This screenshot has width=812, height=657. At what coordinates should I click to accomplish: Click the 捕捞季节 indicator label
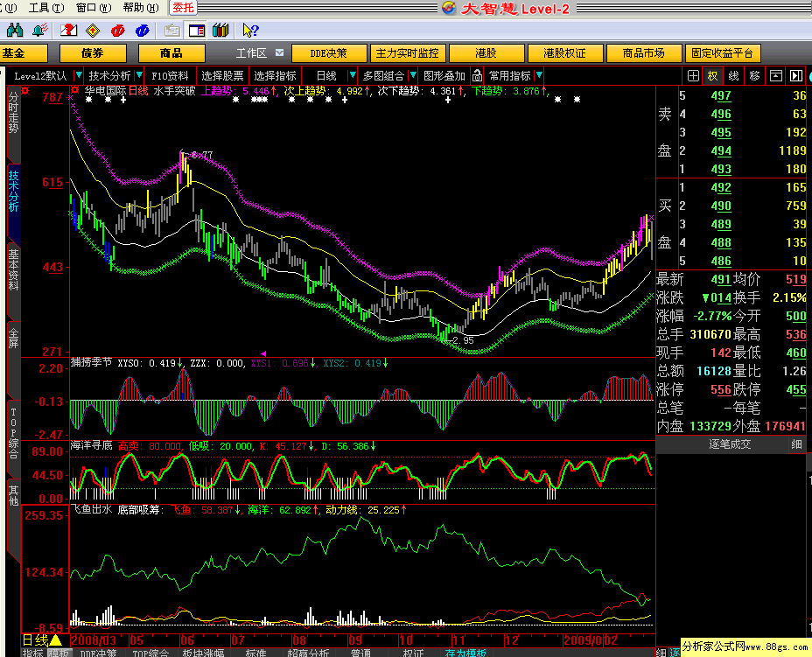pos(91,362)
